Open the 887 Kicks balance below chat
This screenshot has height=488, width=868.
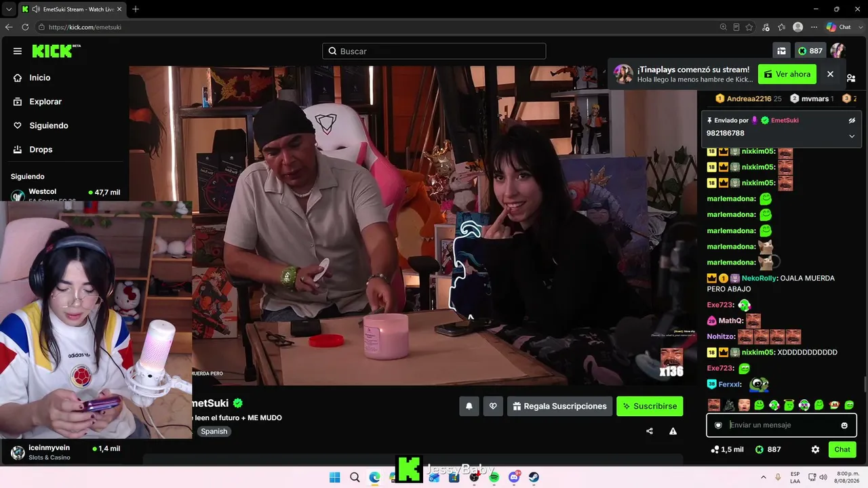[768, 449]
